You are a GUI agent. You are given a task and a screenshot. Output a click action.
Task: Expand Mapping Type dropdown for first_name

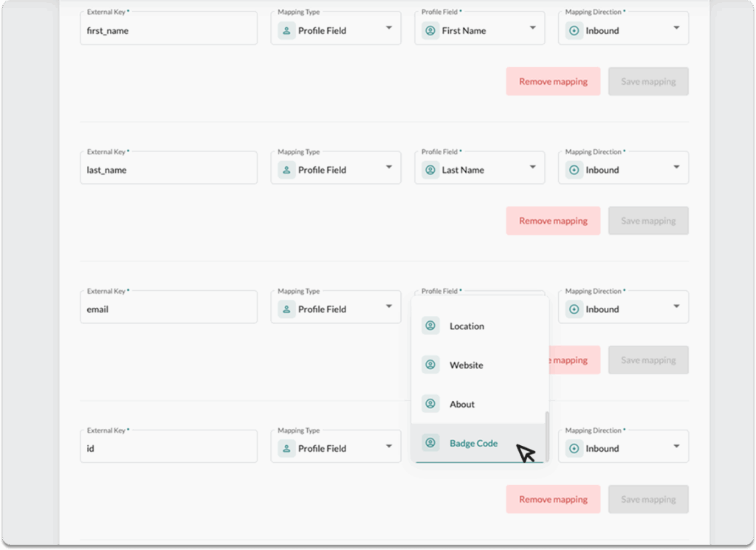pyautogui.click(x=389, y=28)
